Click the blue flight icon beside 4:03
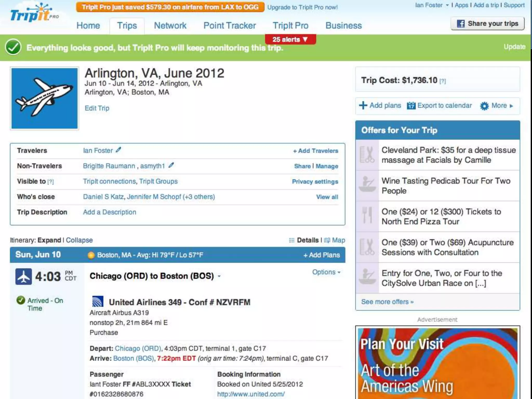532x399 pixels. pos(24,276)
